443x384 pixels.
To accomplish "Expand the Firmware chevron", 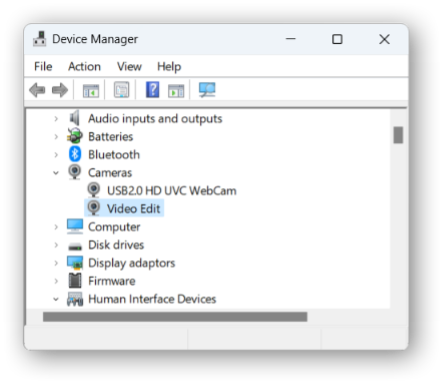I will 56,281.
